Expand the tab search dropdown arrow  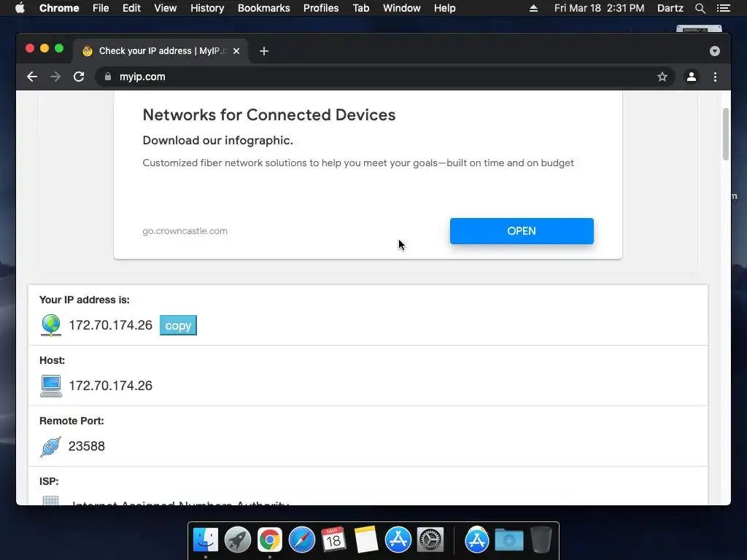[x=715, y=51]
